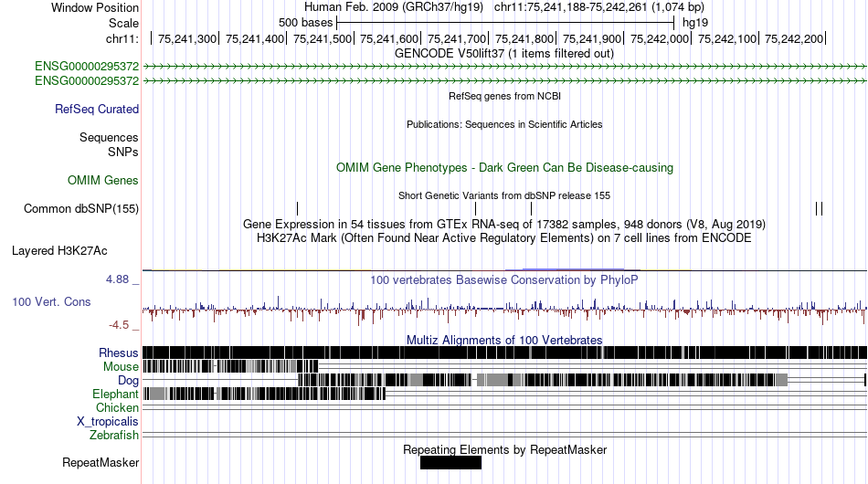
Task: Click the -4.5 conservation scale minimum value
Action: click(x=119, y=325)
